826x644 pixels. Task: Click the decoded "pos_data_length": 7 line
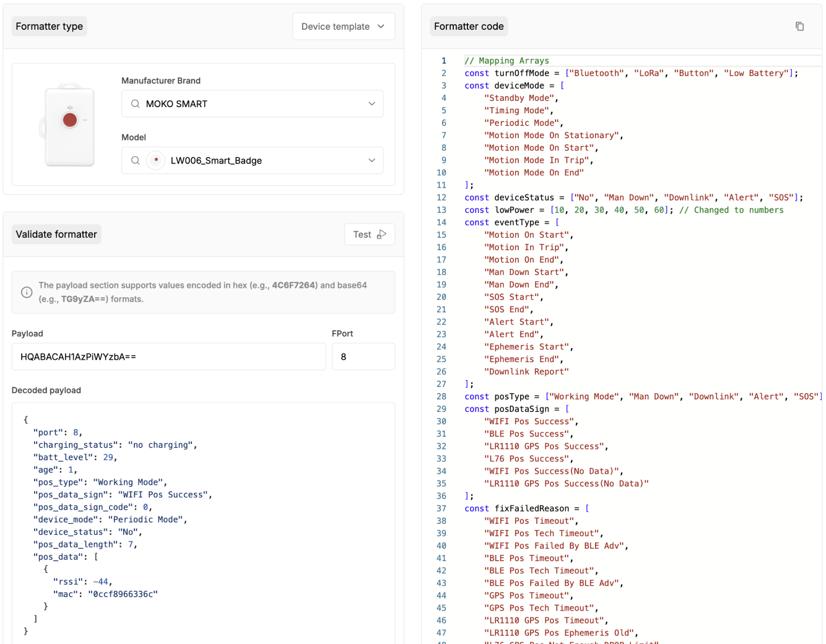pos(85,544)
